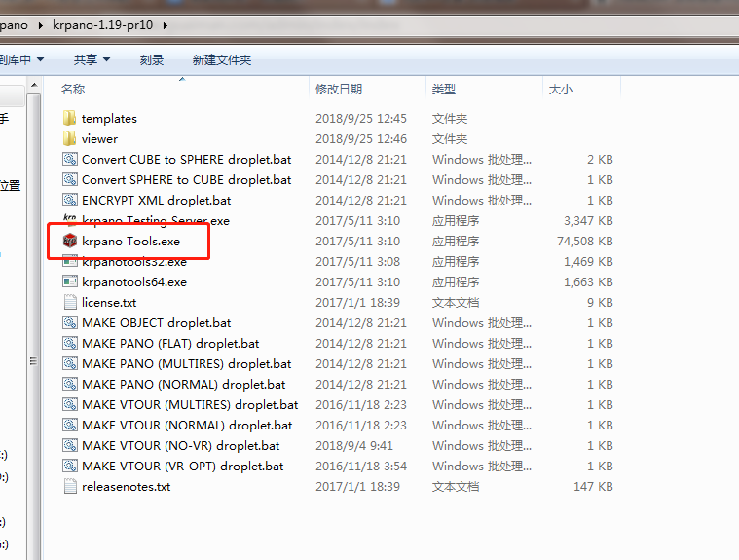Select the templates folder name
739x560 pixels.
point(109,118)
